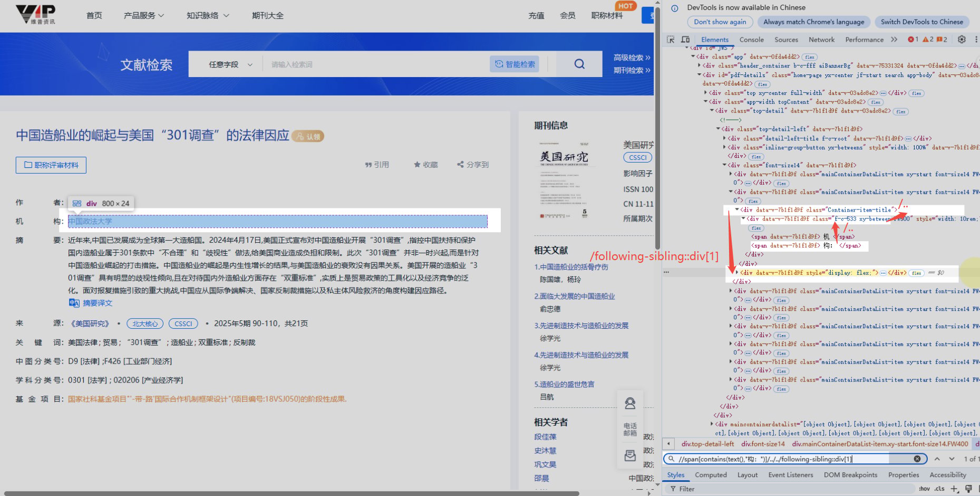
Task: Click Always match Chrome's language
Action: point(813,22)
